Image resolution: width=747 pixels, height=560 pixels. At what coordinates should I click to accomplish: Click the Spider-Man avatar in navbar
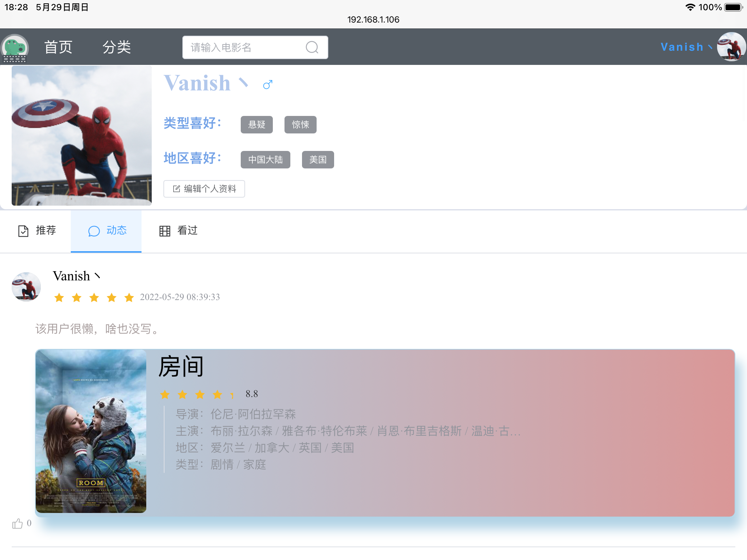pos(731,47)
